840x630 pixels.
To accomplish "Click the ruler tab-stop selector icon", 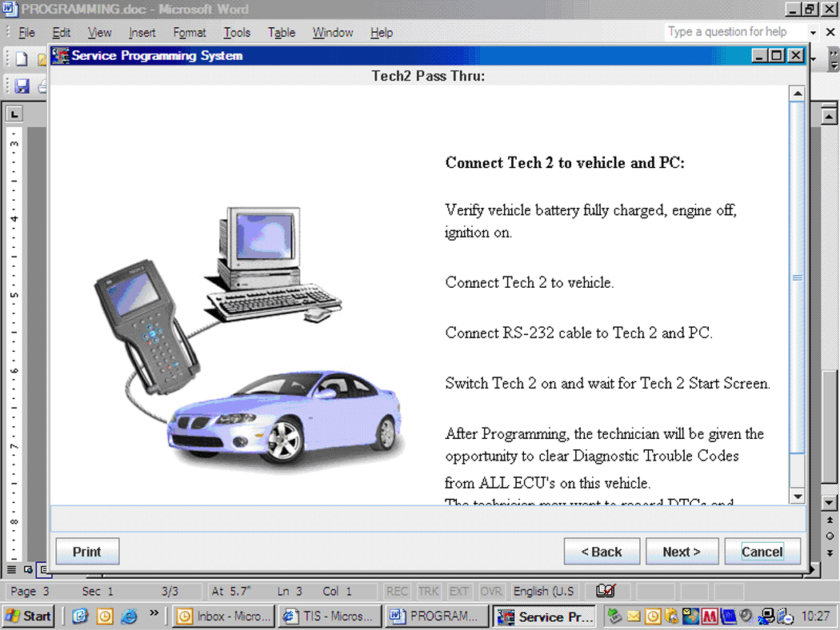I will click(14, 114).
